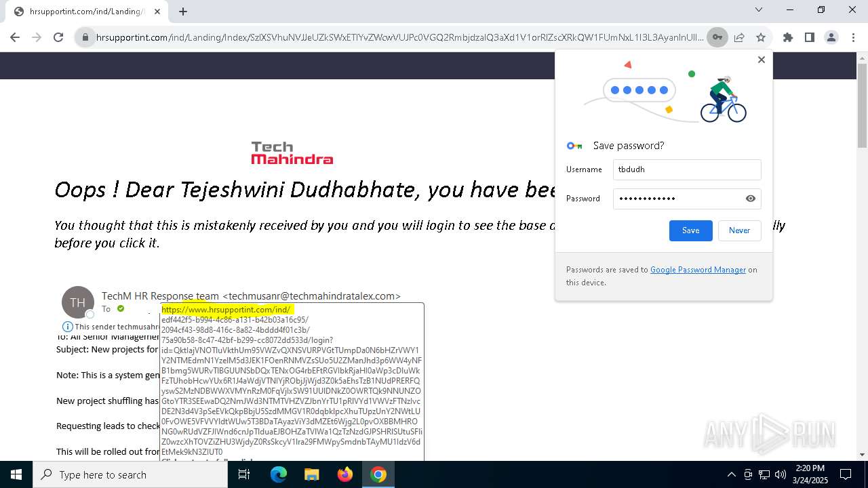868x488 pixels.
Task: Expand the tab search dropdown
Action: 759,9
